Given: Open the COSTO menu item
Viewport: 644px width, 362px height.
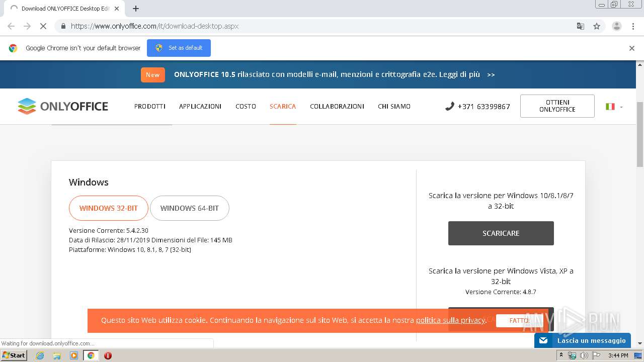Looking at the screenshot, I should click(x=246, y=106).
